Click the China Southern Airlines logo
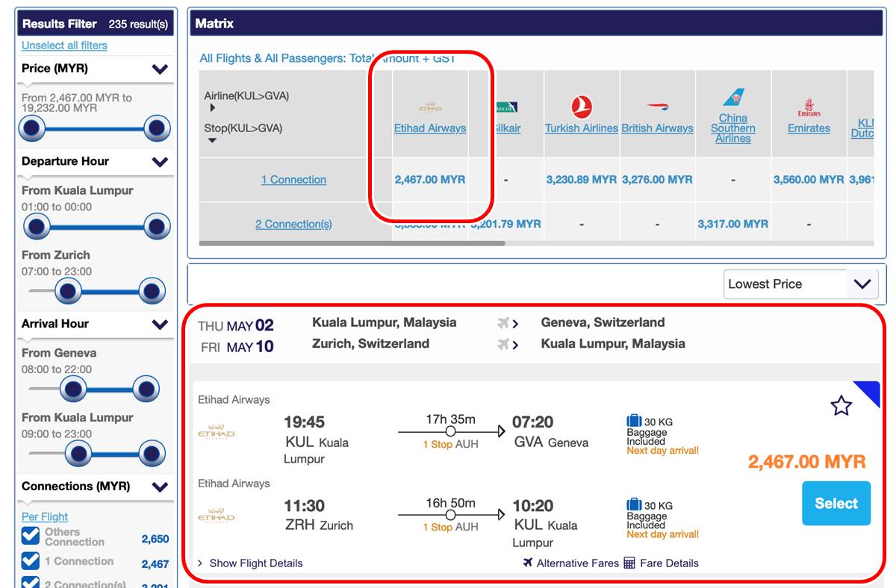The image size is (896, 588). (733, 98)
